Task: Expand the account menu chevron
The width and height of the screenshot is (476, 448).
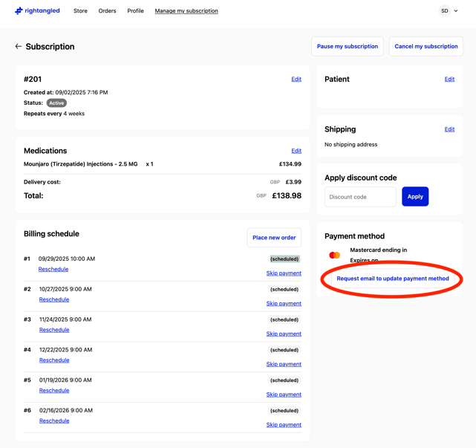Action: click(456, 11)
